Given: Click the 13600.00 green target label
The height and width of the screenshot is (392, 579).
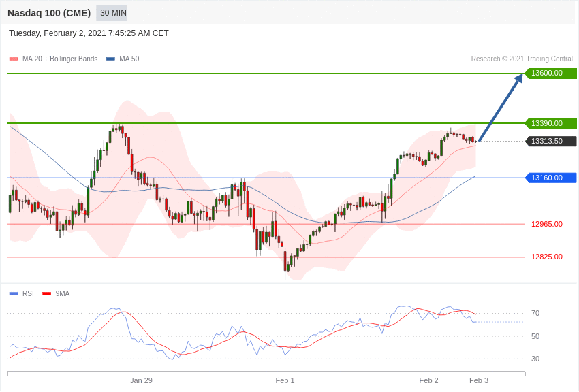Looking at the screenshot, I should (x=550, y=73).
